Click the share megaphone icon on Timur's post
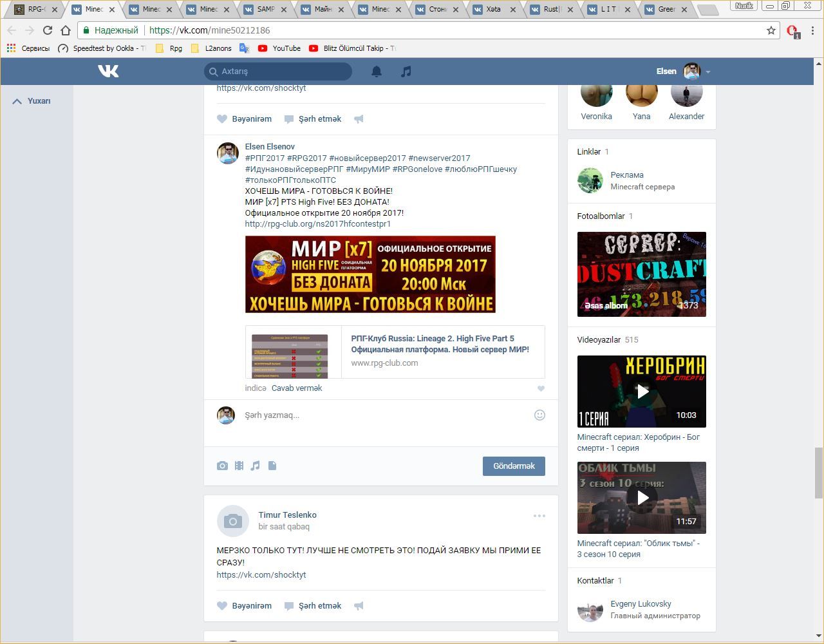This screenshot has width=824, height=644. click(x=359, y=605)
